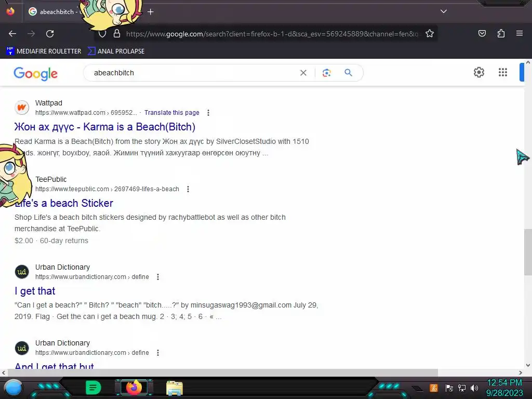Open orange tray application icon
The height and width of the screenshot is (399, 532).
click(x=434, y=388)
